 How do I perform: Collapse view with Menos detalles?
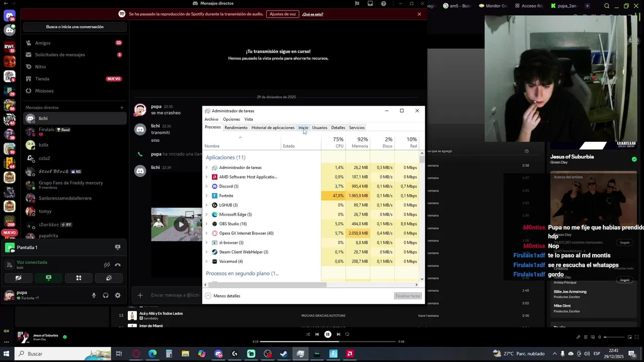click(222, 296)
